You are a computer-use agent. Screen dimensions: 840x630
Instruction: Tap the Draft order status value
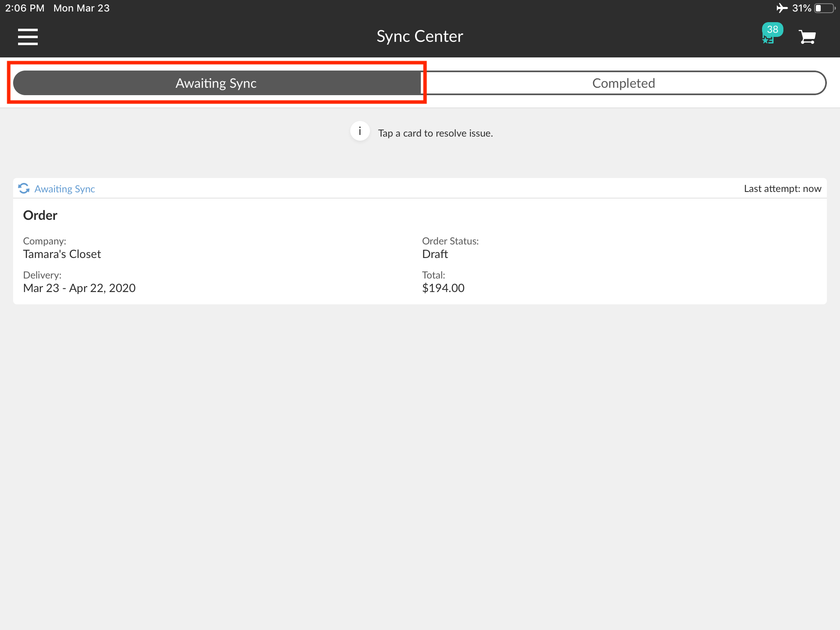[x=435, y=254]
